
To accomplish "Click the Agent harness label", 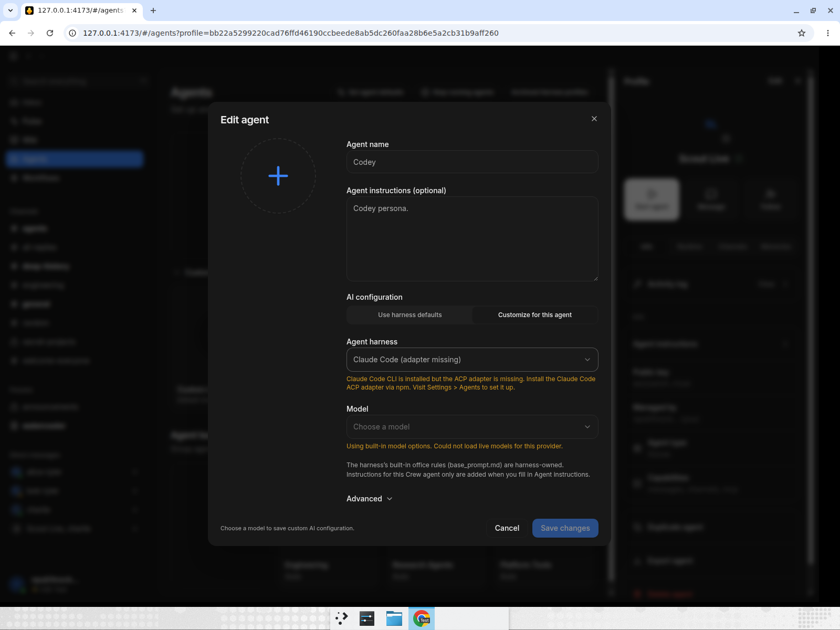I will coord(372,342).
